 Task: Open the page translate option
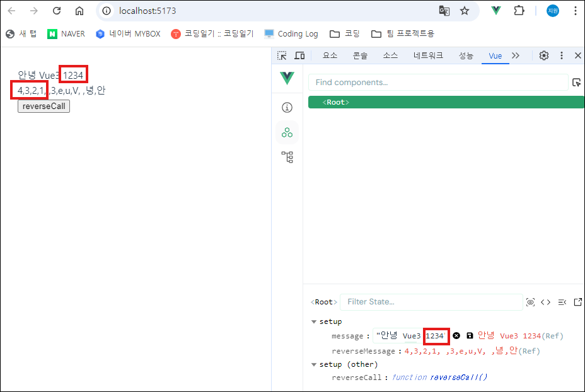click(x=444, y=11)
